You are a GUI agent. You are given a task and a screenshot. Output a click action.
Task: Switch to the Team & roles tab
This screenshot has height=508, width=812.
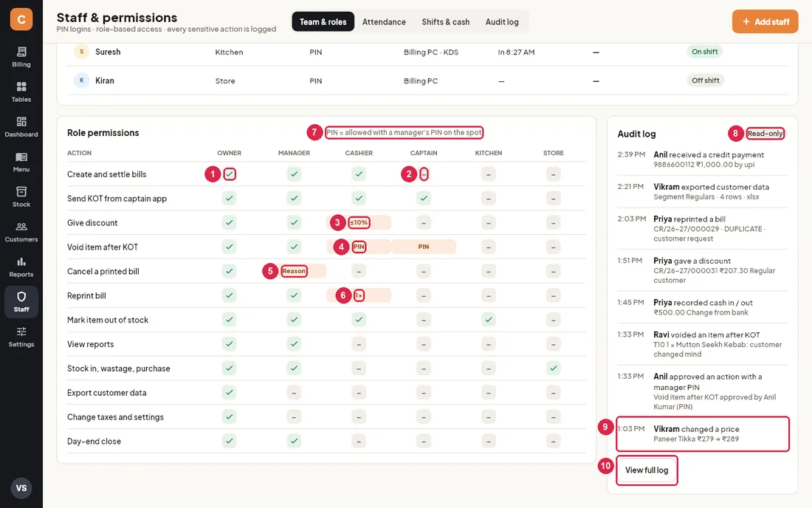323,21
